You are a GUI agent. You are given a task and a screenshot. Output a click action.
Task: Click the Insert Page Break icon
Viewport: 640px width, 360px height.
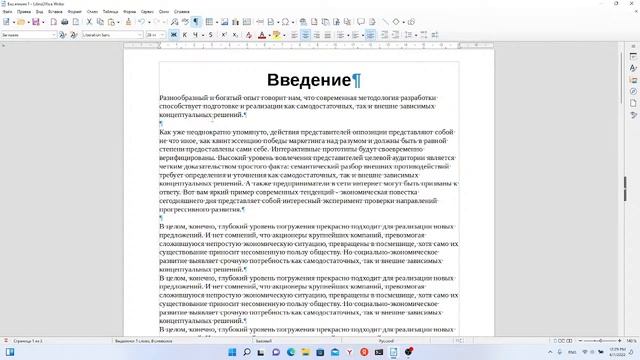click(260, 22)
